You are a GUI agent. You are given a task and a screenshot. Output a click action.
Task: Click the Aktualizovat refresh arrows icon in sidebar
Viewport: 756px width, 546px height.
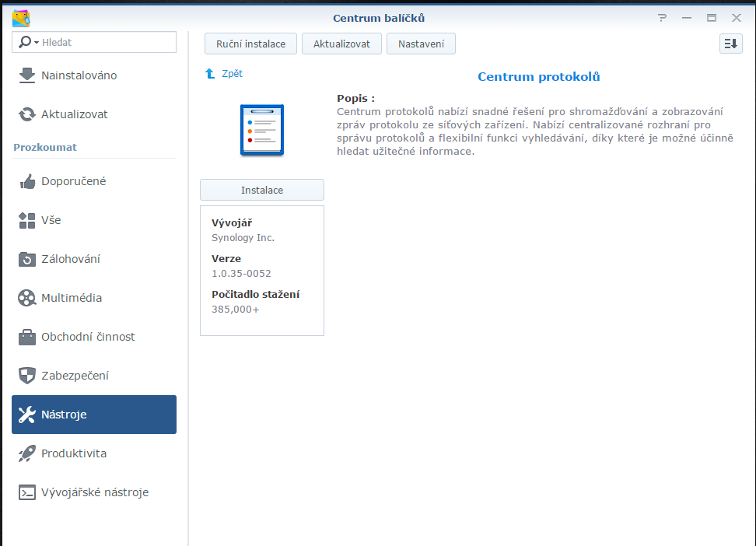(x=27, y=114)
